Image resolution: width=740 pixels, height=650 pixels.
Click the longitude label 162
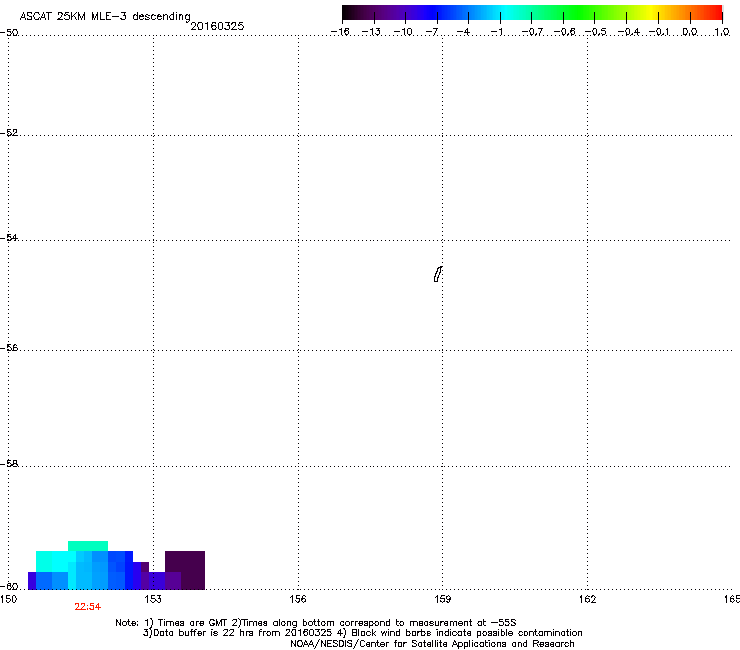(x=587, y=599)
